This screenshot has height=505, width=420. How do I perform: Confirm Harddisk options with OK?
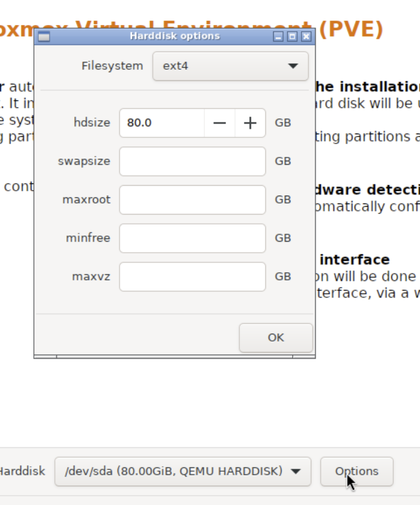point(276,338)
